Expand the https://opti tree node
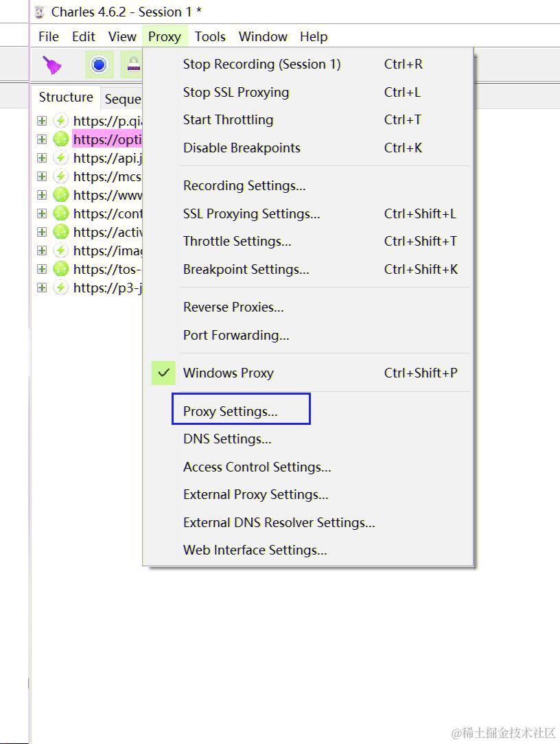This screenshot has width=560, height=744. (x=42, y=139)
